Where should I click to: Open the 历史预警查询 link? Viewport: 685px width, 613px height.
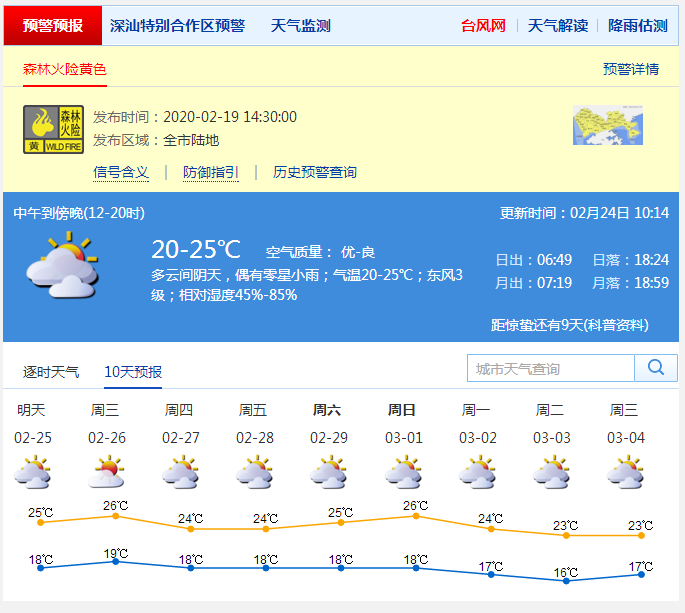coord(315,172)
